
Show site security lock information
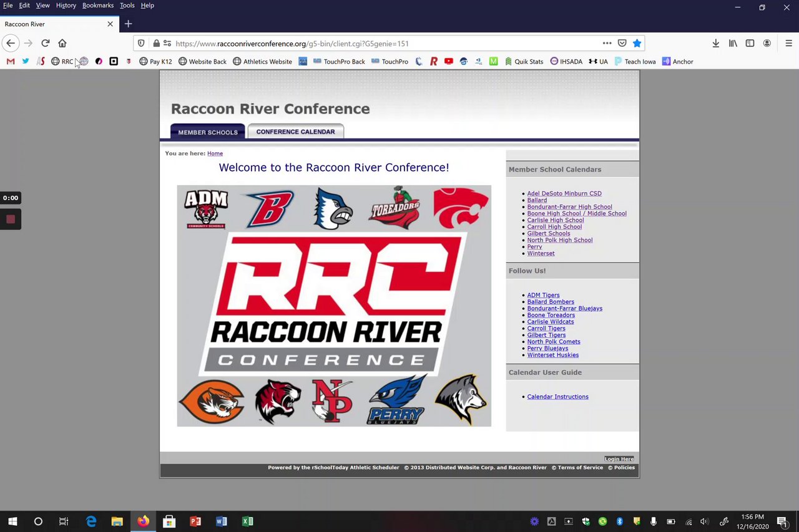coord(157,43)
